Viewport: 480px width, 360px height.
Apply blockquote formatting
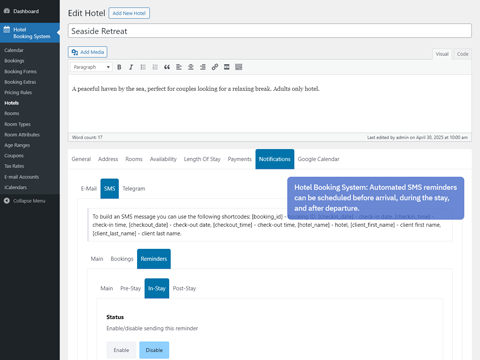click(167, 67)
